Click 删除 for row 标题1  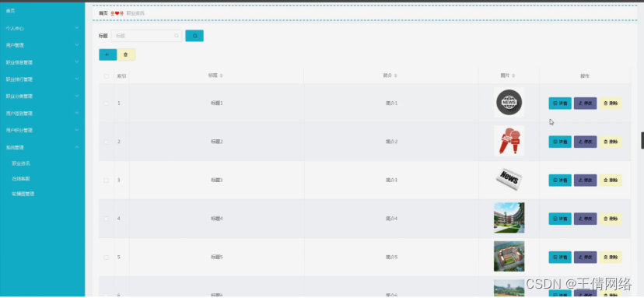click(x=611, y=103)
